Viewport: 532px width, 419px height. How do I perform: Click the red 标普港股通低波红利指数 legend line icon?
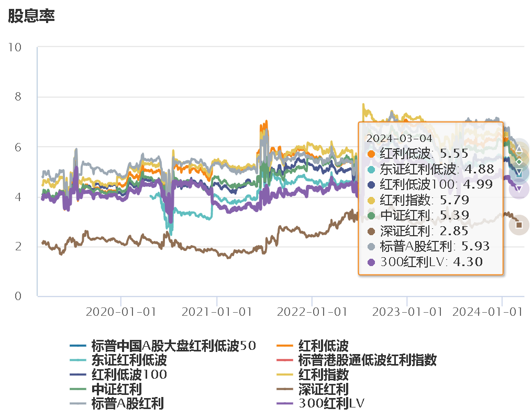pos(287,360)
